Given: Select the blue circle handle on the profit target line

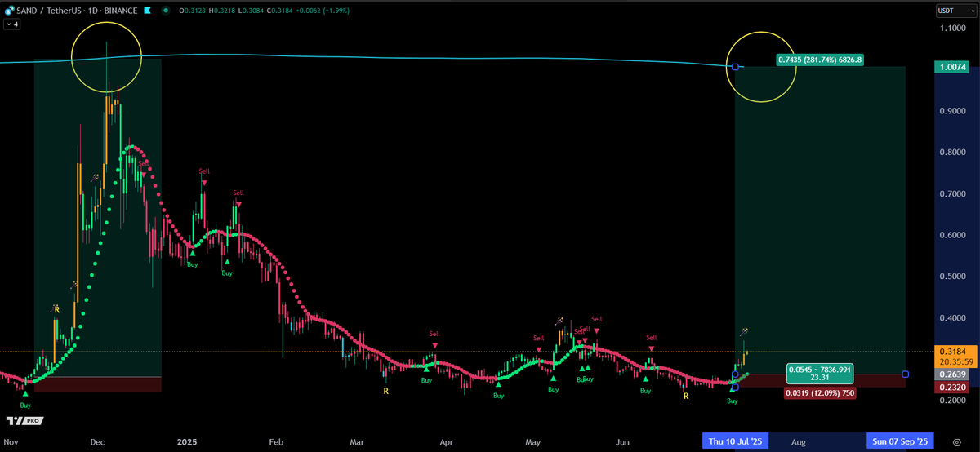Looking at the screenshot, I should click(x=735, y=67).
